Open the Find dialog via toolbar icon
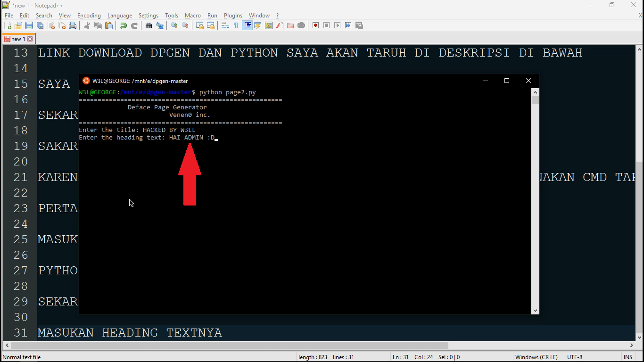The width and height of the screenshot is (644, 362). (x=149, y=25)
